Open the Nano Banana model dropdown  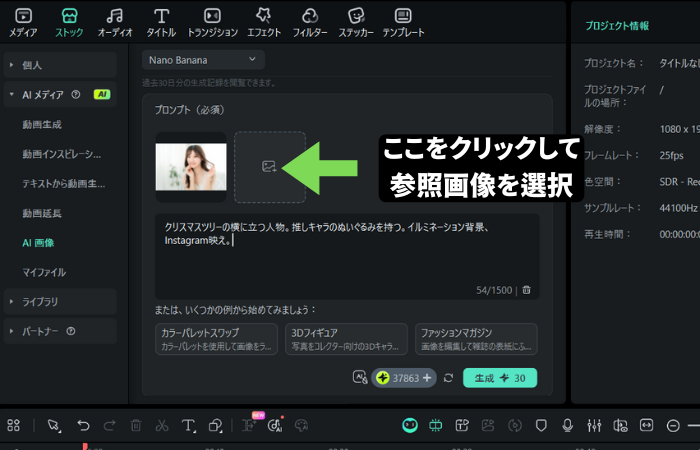(203, 60)
